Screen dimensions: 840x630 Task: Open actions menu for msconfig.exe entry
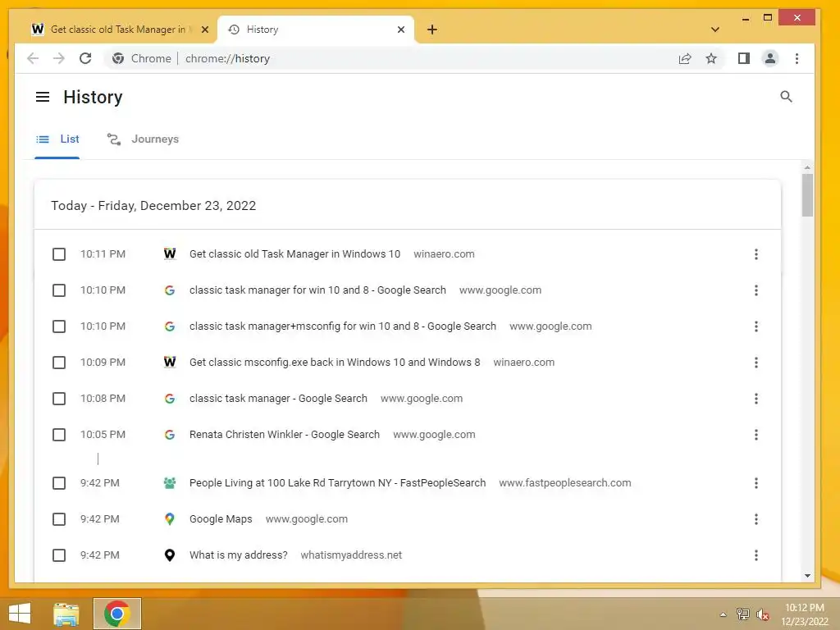coord(756,363)
